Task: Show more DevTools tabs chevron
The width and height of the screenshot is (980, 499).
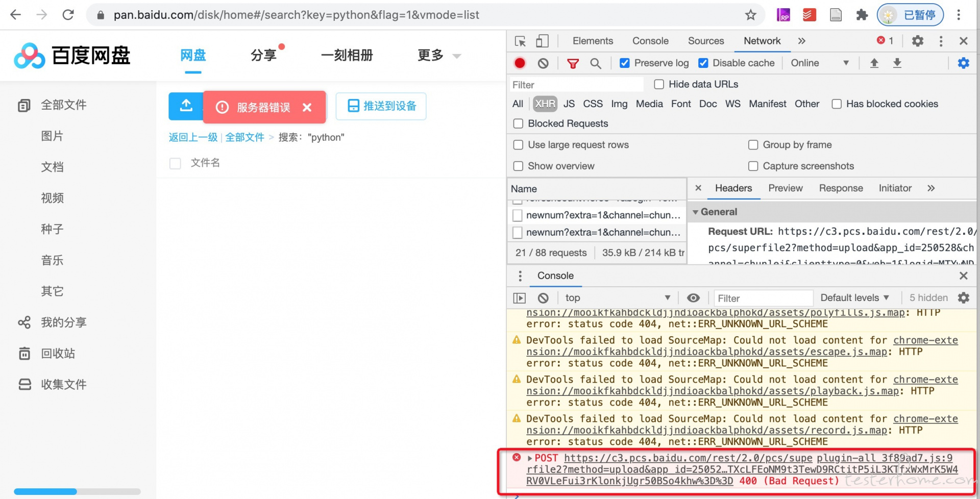Action: (x=802, y=41)
